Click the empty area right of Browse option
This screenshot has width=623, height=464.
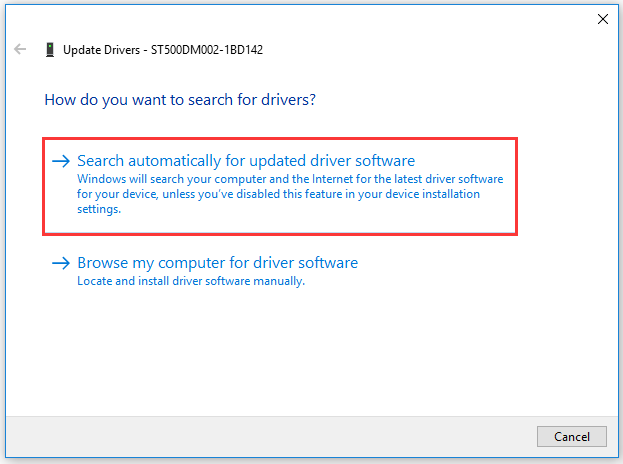[489, 270]
